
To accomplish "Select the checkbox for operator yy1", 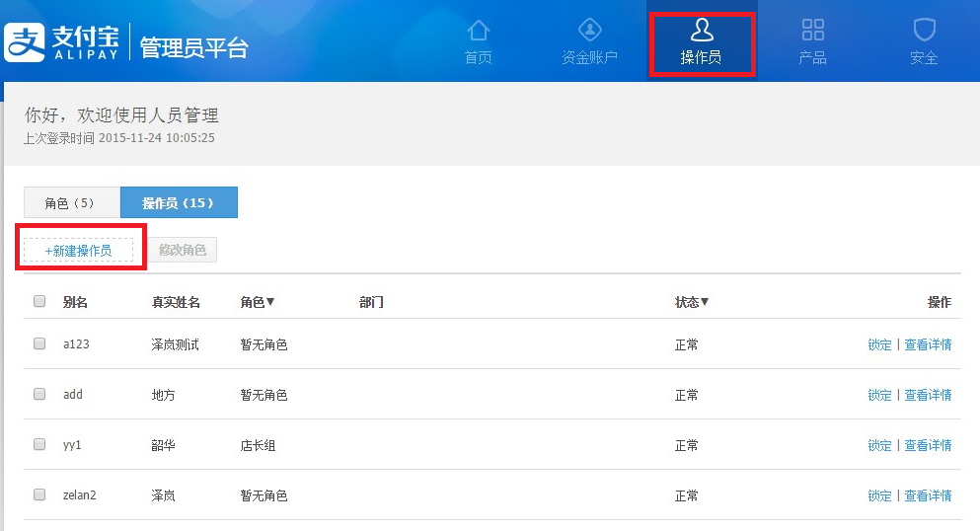I will pyautogui.click(x=39, y=445).
